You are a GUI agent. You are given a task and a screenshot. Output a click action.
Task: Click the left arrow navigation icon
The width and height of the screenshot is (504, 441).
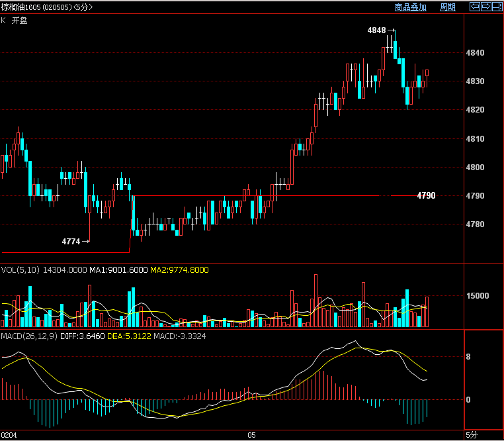tap(474, 7)
